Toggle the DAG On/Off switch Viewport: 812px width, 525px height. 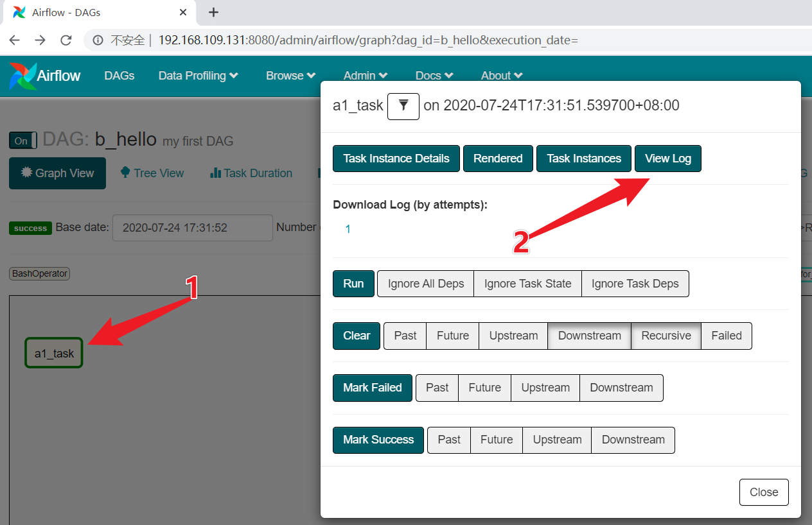pos(22,140)
